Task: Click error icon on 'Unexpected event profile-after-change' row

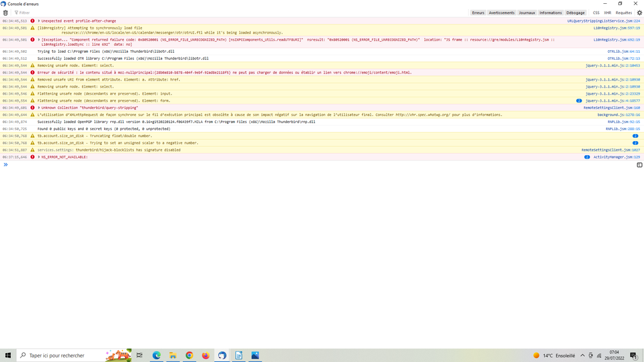Action: click(32, 21)
